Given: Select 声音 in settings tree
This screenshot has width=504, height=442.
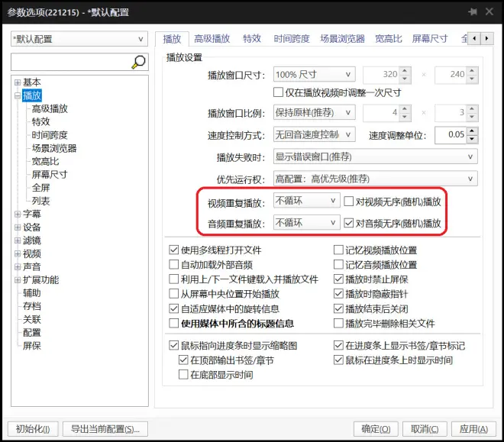Looking at the screenshot, I should tap(32, 266).
